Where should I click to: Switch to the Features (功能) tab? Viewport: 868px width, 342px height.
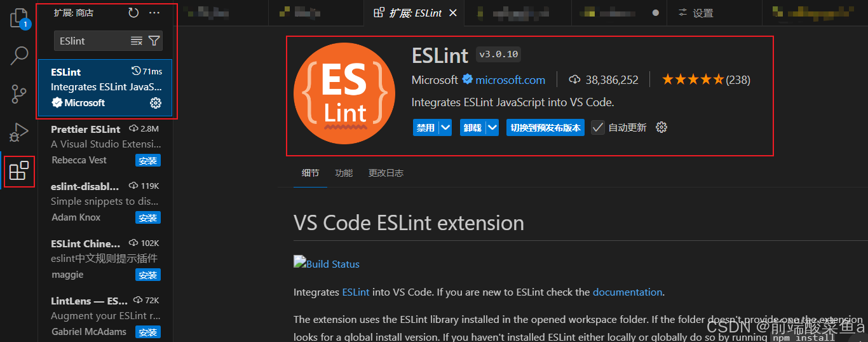tap(344, 173)
